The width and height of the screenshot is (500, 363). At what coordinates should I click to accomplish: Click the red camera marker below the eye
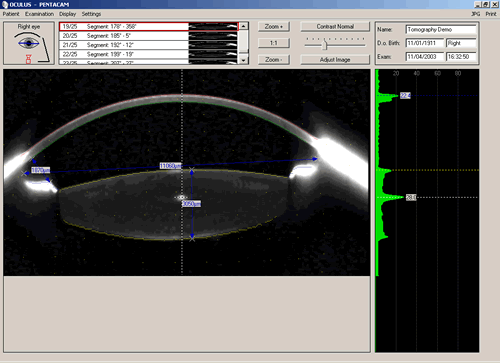[x=29, y=59]
